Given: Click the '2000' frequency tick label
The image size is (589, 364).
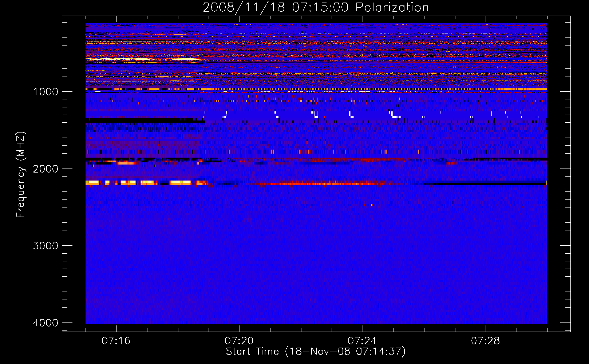Looking at the screenshot, I should (x=46, y=169).
